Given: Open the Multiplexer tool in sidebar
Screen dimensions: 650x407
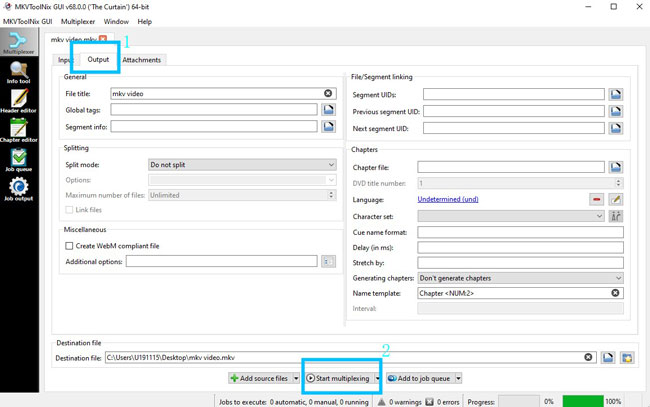Looking at the screenshot, I should pyautogui.click(x=19, y=42).
